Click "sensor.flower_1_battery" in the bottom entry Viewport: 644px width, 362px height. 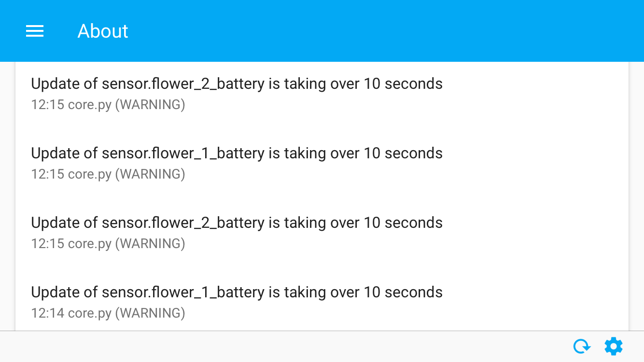pos(183,292)
